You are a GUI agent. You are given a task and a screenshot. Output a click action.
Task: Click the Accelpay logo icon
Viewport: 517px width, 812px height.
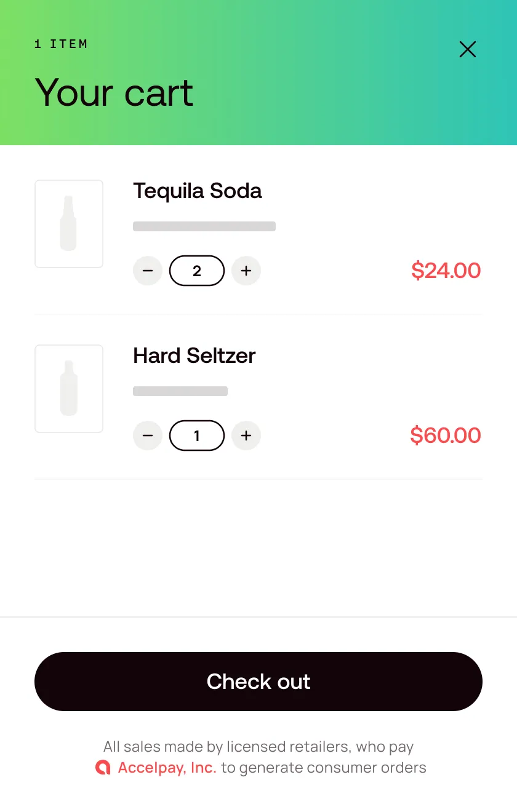(103, 768)
